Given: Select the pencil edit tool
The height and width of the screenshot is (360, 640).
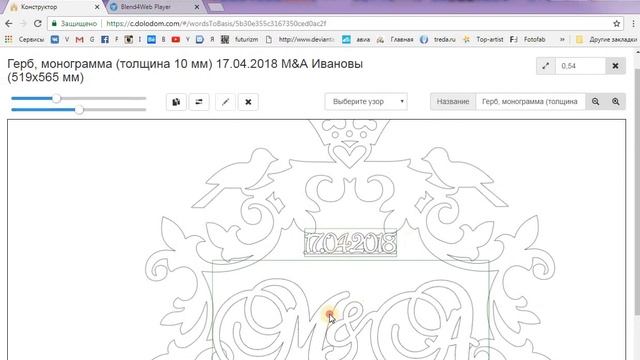Looking at the screenshot, I should 225,102.
